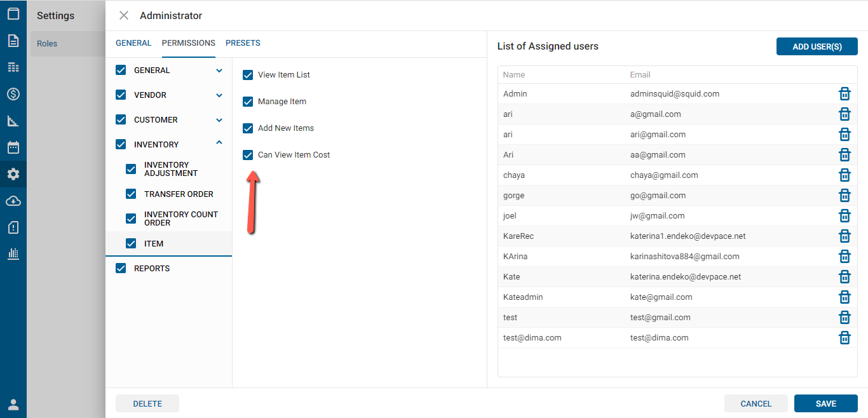
Task: Uncheck the REPORTS permission checkbox
Action: click(121, 269)
